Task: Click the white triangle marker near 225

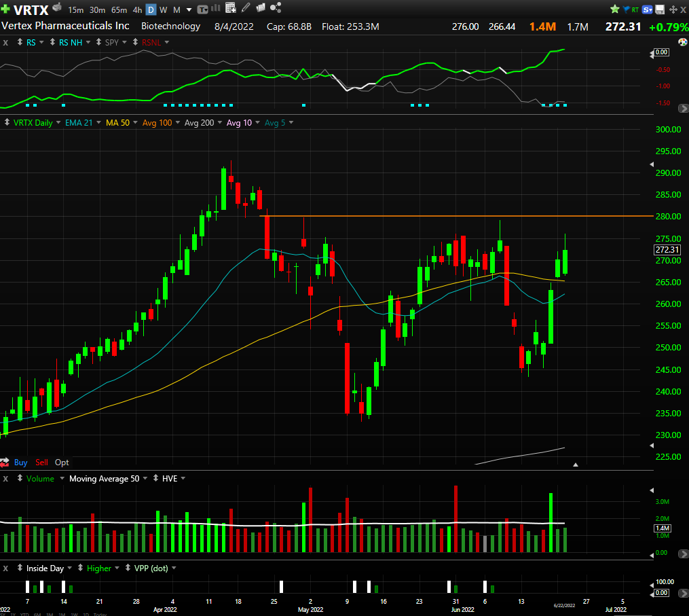Action: pyautogui.click(x=576, y=465)
